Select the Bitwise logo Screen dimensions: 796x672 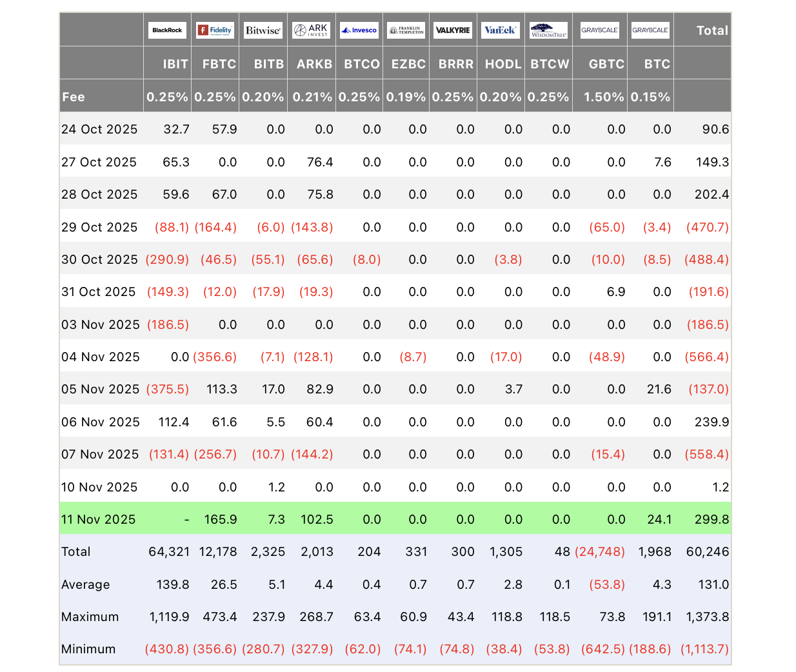click(263, 30)
